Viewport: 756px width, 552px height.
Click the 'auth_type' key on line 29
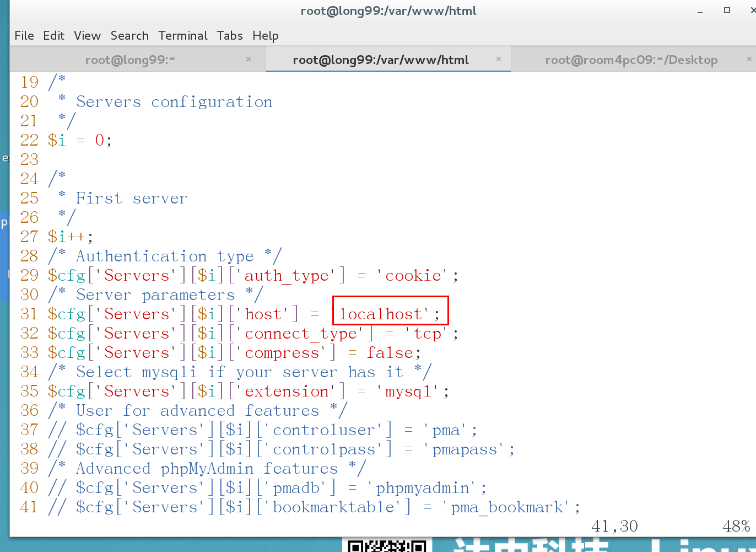point(287,275)
